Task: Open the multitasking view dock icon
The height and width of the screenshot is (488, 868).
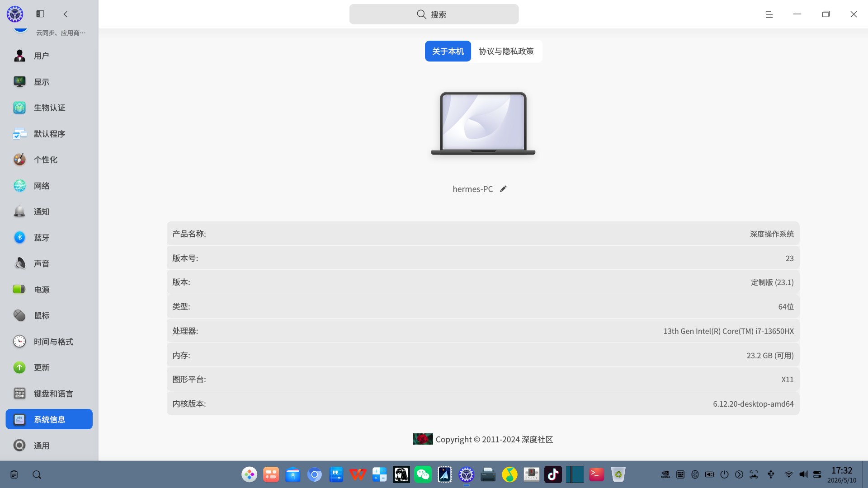Action: (271, 474)
